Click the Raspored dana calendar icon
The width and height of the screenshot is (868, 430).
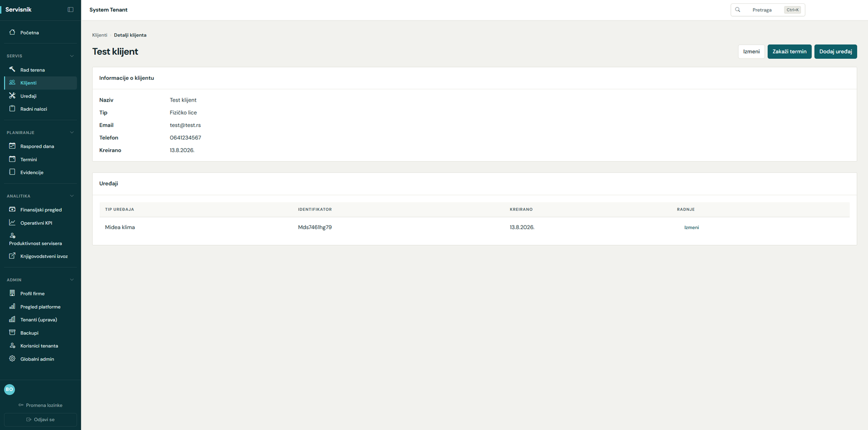(12, 146)
